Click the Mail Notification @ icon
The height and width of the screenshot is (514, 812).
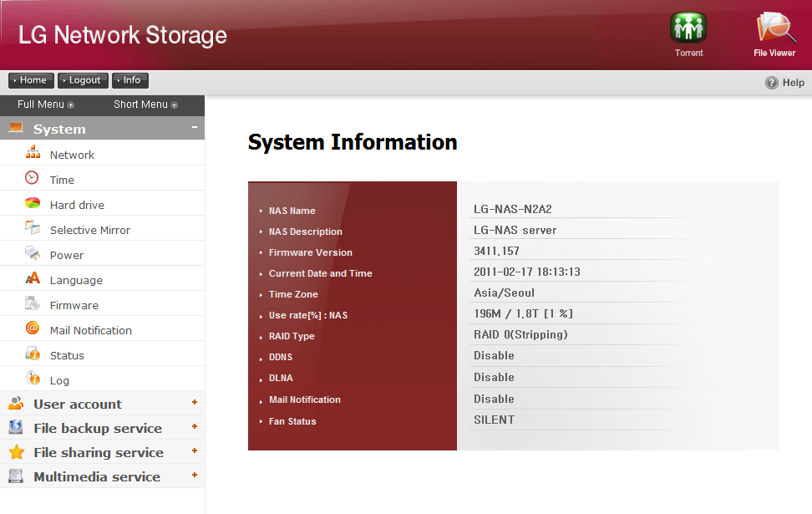pyautogui.click(x=32, y=328)
